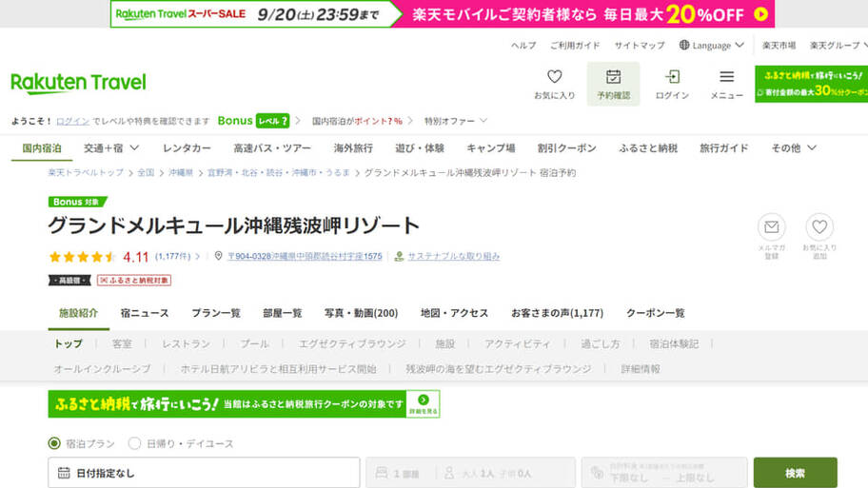Switch to the クーポン一覧 tab

click(656, 313)
